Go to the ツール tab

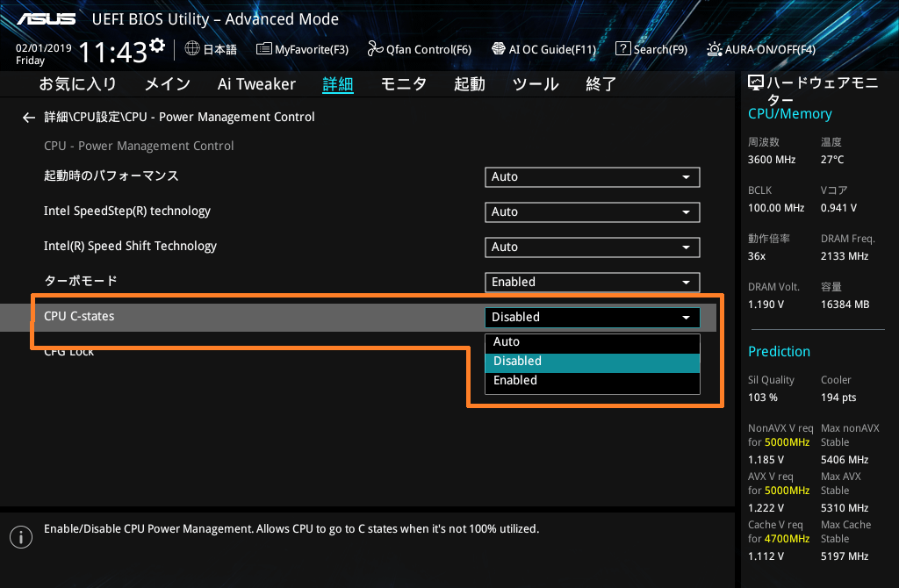tap(536, 84)
